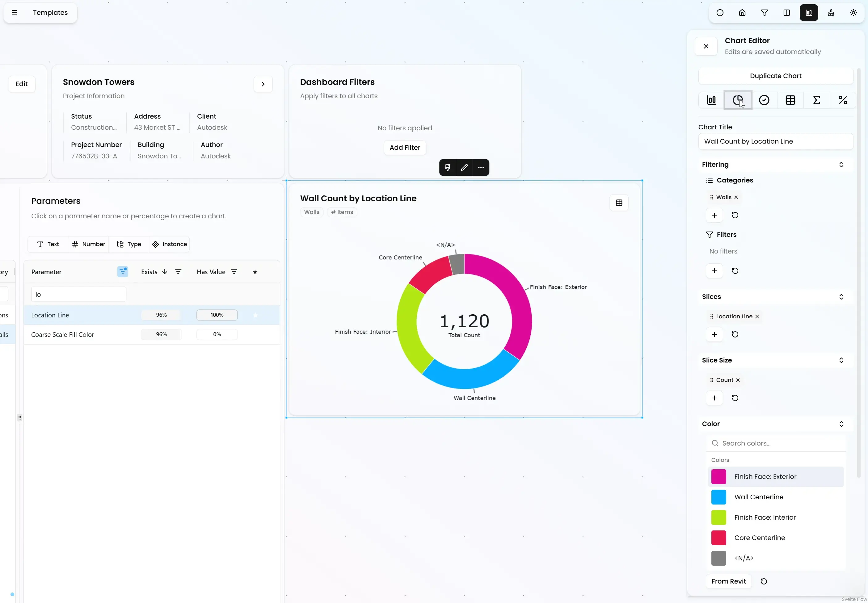
Task: Choose the percent chart type icon
Action: (x=842, y=100)
